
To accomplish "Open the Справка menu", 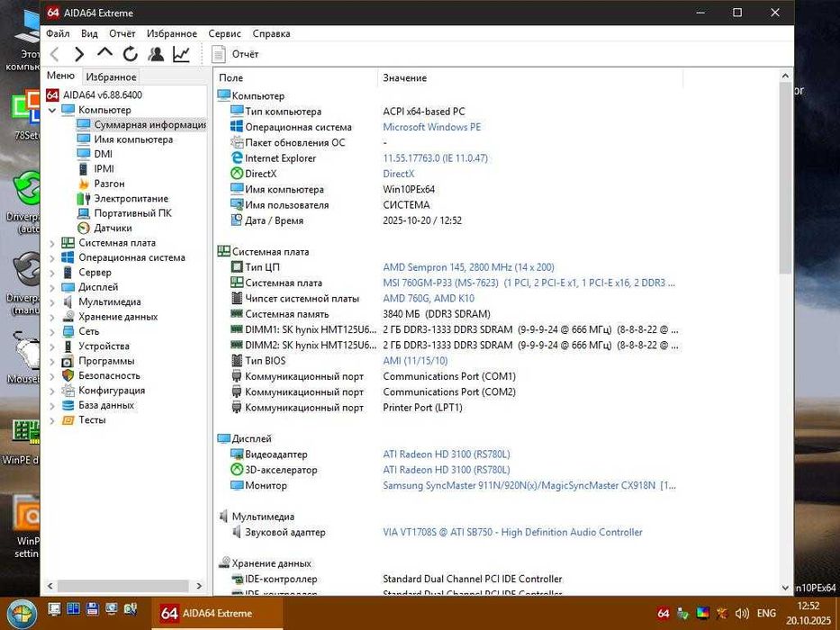I will point(272,33).
